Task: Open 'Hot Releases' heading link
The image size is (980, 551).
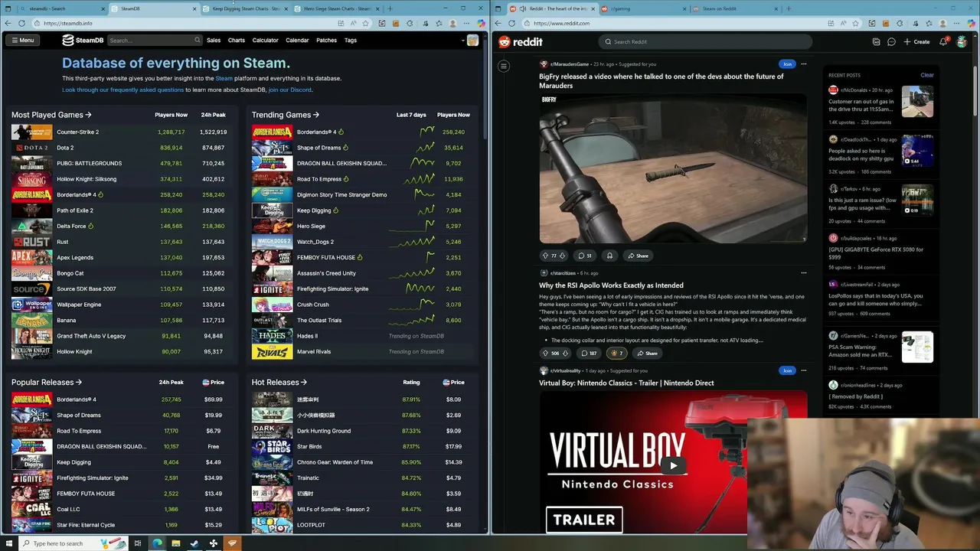Action: coord(279,382)
